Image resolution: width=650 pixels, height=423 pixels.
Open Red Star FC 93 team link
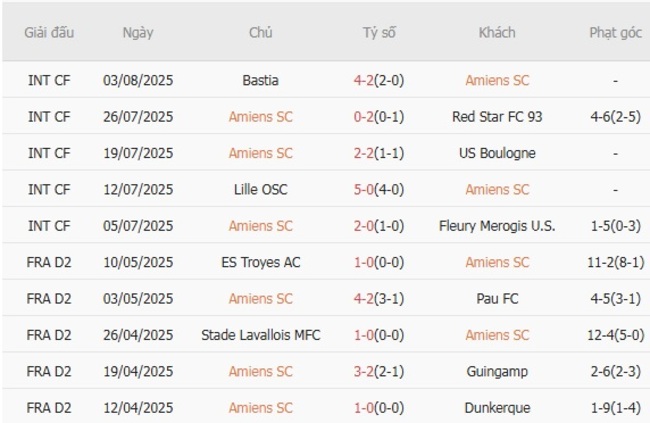coord(497,116)
